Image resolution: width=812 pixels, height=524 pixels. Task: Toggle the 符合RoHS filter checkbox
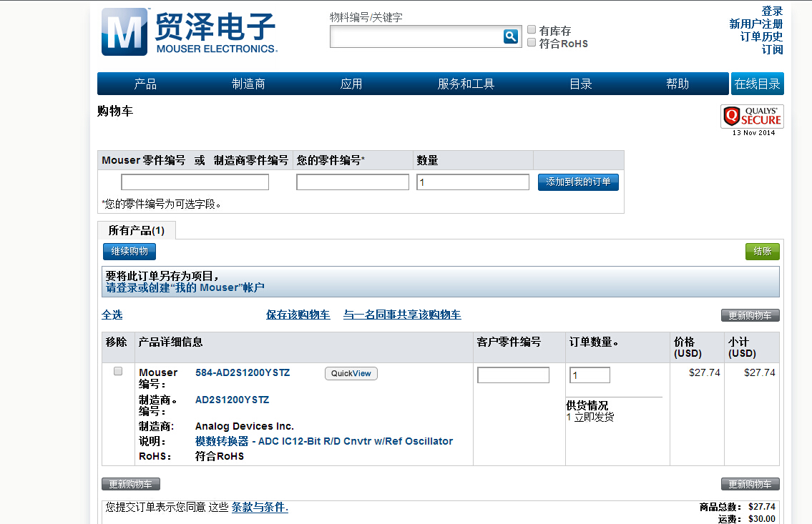coord(532,42)
